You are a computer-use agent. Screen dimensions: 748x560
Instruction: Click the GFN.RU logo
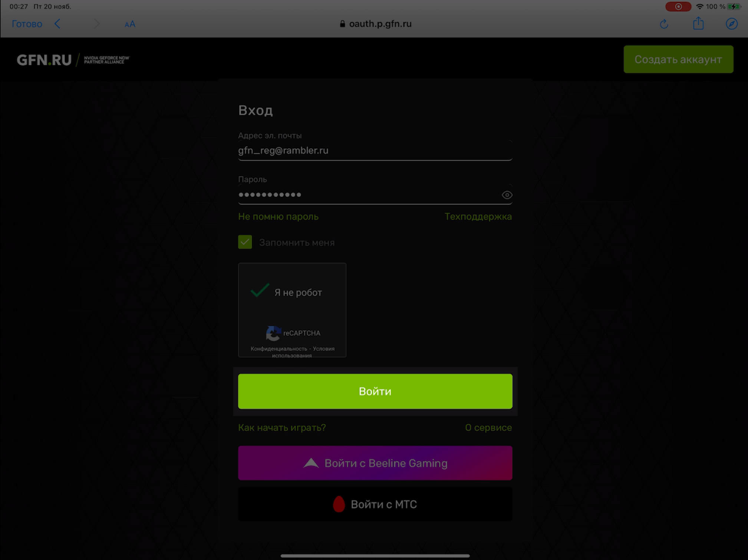pyautogui.click(x=44, y=60)
